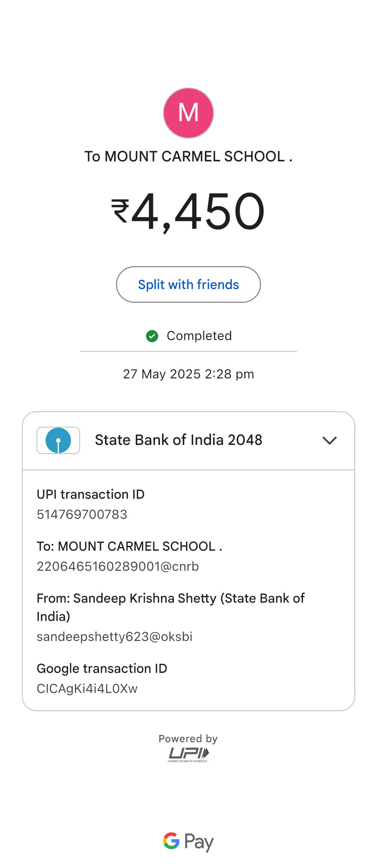Tap the From: Sandeep Krishna Shetty line
The height and width of the screenshot is (868, 377).
[171, 607]
